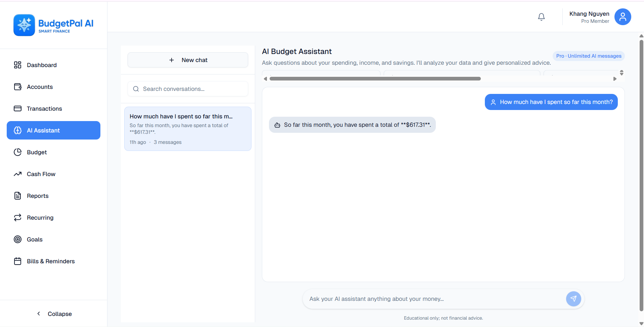Select the Cash Flow trend icon
644x327 pixels.
pyautogui.click(x=17, y=174)
